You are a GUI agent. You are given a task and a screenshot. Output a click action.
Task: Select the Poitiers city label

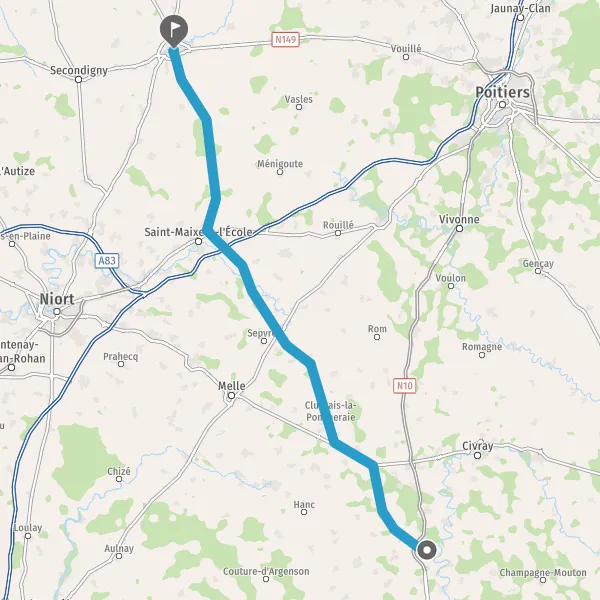(502, 92)
